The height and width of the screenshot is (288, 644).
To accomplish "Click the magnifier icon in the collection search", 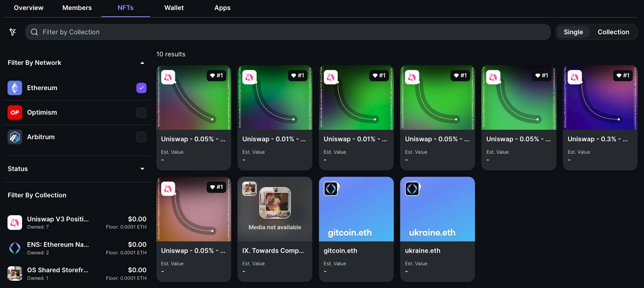I will pyautogui.click(x=35, y=32).
